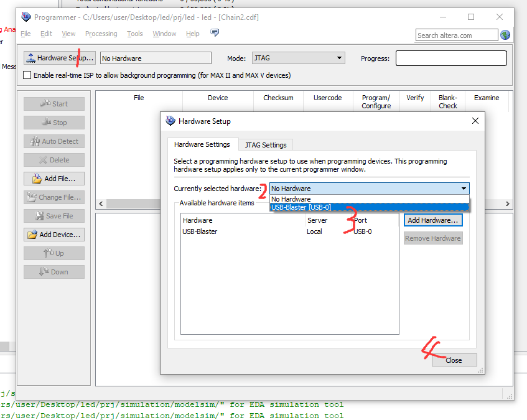Select the USB-Blaster row in hardware list
This screenshot has width=527, height=420.
[290, 231]
